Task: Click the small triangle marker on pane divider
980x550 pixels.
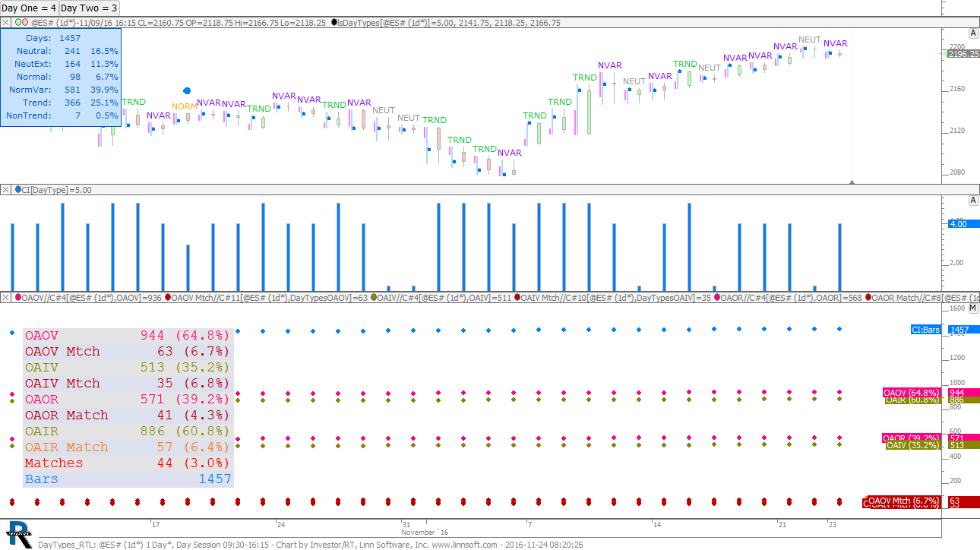Action: click(852, 182)
